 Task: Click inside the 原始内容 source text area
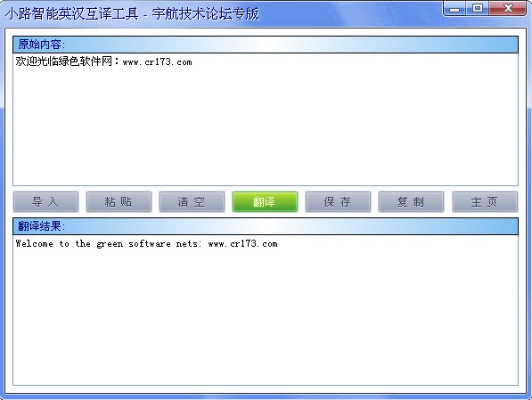[x=266, y=119]
